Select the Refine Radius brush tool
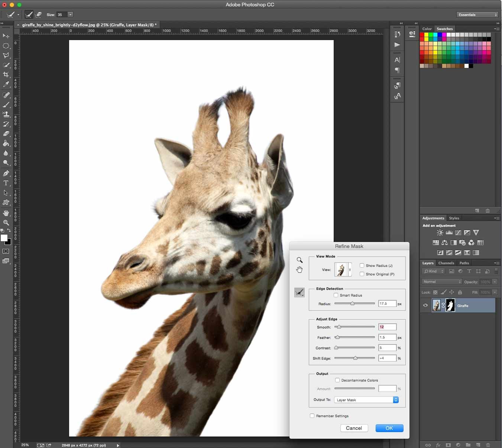Screen dimensions: 502x448 [299, 293]
